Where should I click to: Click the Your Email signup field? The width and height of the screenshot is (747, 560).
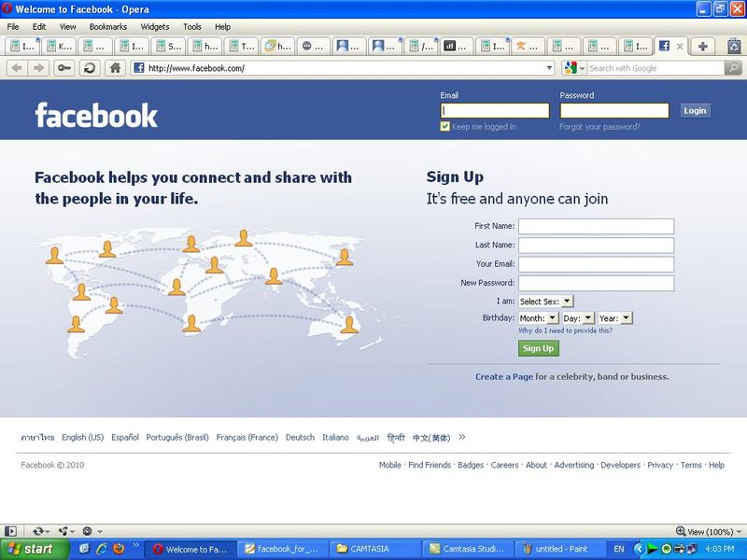coord(597,264)
